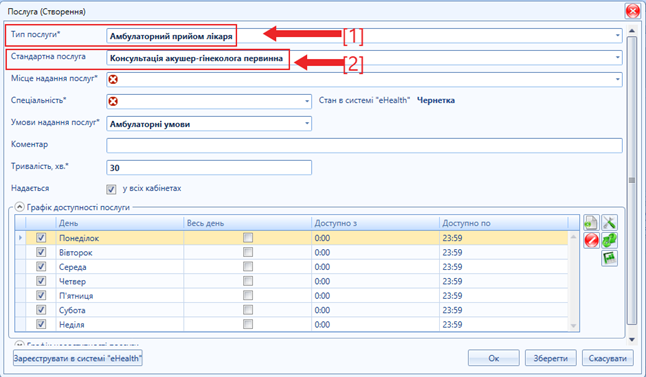Click the 'Доступно з' column header

point(375,223)
